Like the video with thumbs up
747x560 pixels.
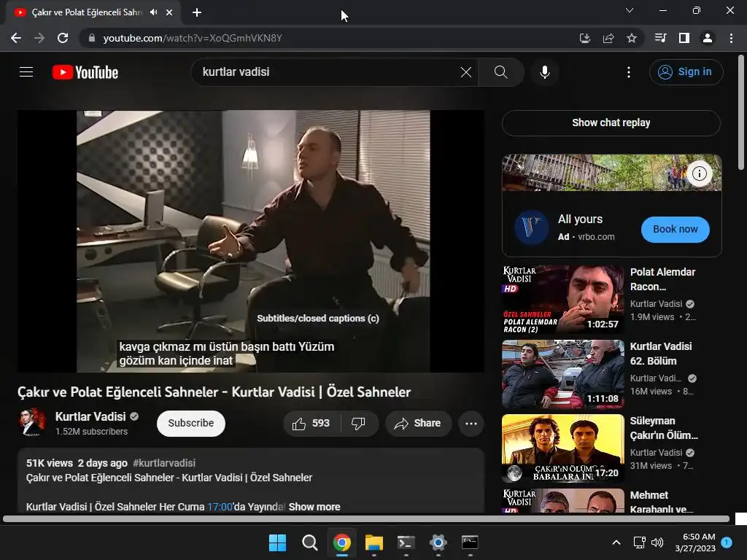(x=311, y=424)
